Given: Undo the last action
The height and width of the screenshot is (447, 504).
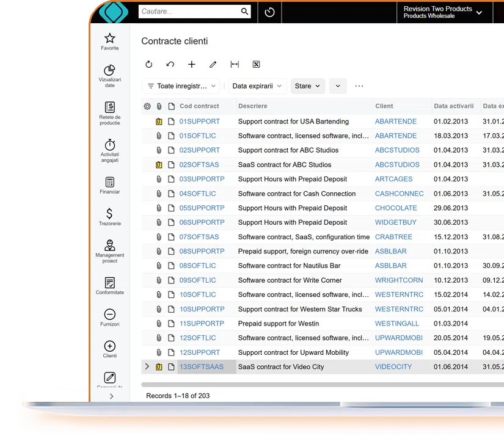Looking at the screenshot, I should tap(170, 64).
